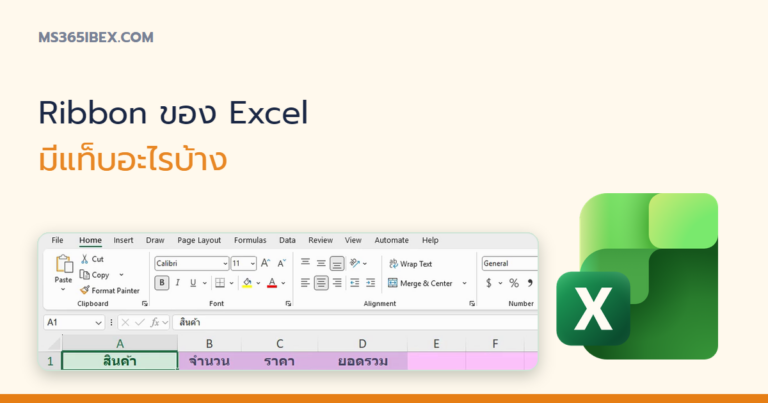Viewport: 768px width, 403px height.
Task: Toggle Wrap Text
Action: click(x=410, y=264)
